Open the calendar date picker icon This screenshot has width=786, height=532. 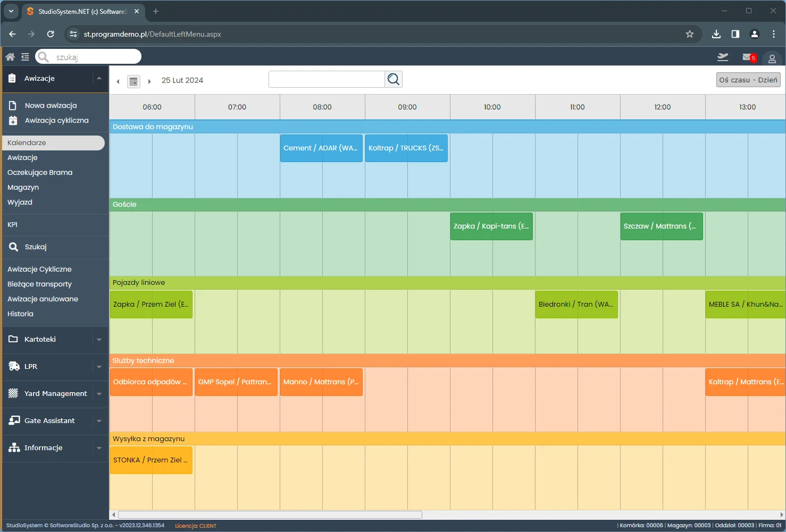133,81
